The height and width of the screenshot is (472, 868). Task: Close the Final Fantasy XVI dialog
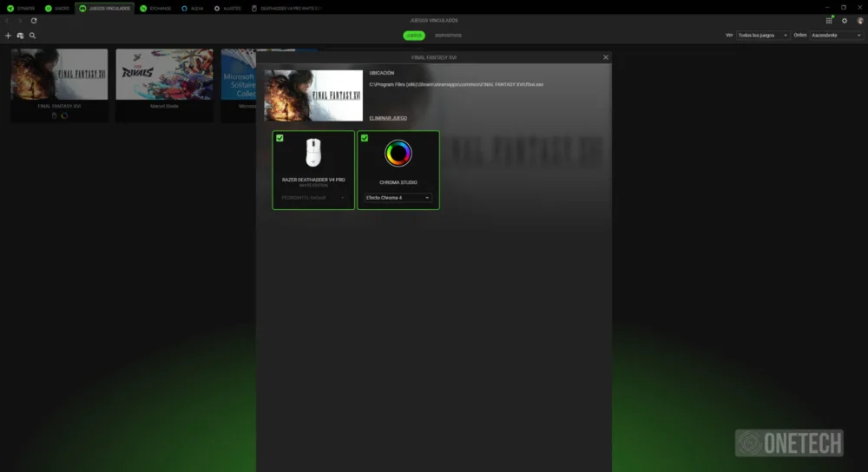[606, 57]
